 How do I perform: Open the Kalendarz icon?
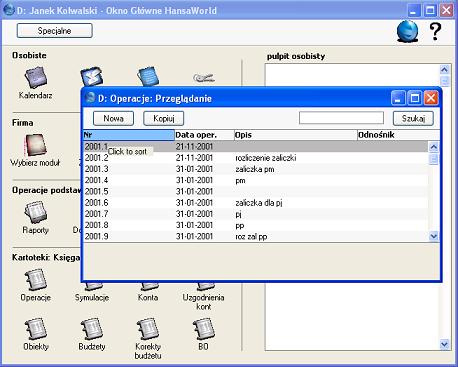36,78
